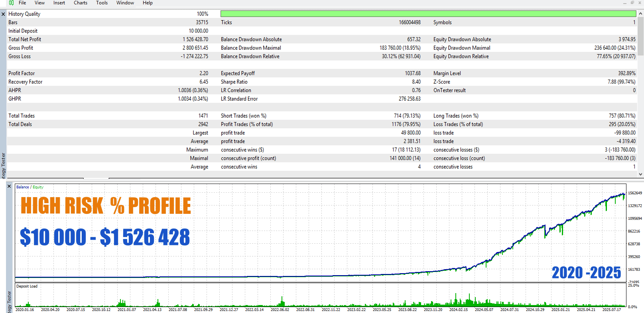Click the Z-Score label

tap(442, 82)
